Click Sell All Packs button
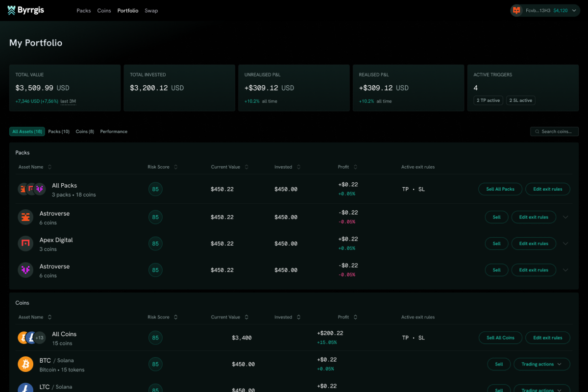This screenshot has height=392, width=588. tap(500, 189)
